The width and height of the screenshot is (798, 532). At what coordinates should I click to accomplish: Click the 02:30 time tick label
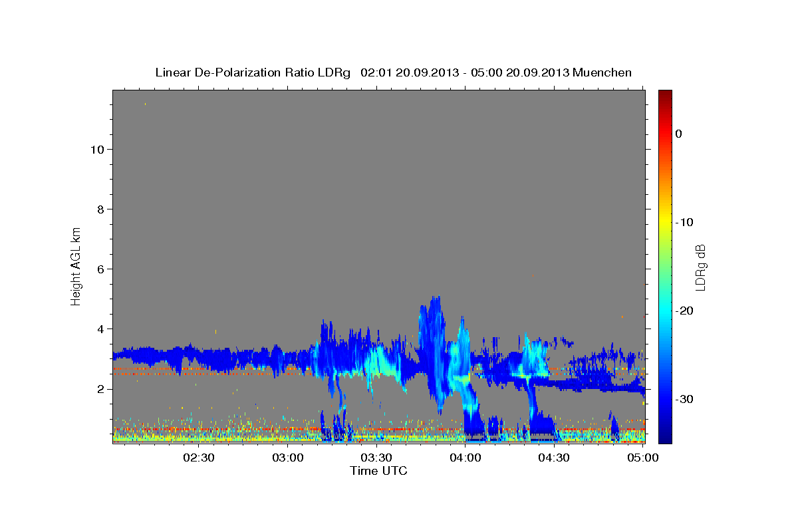(x=199, y=458)
